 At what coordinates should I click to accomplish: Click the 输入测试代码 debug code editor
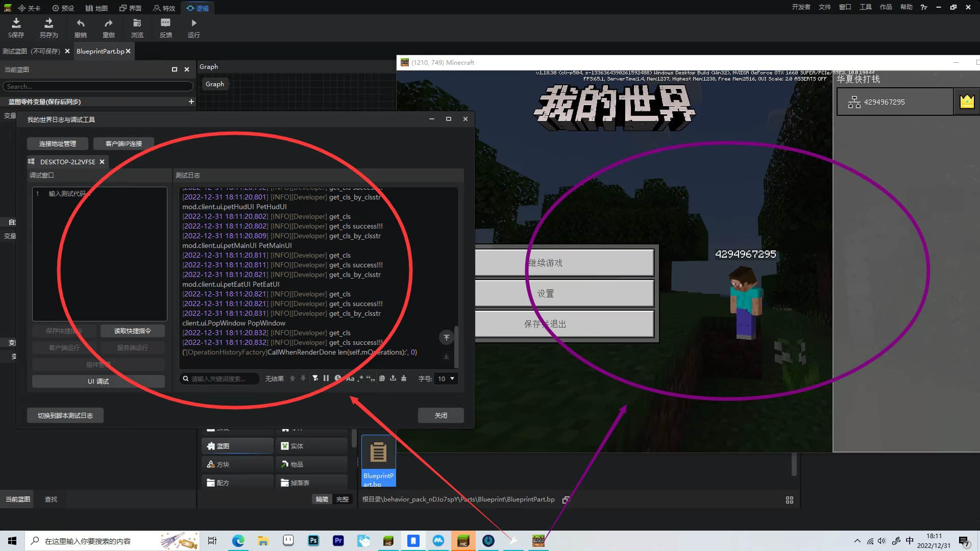tap(100, 254)
